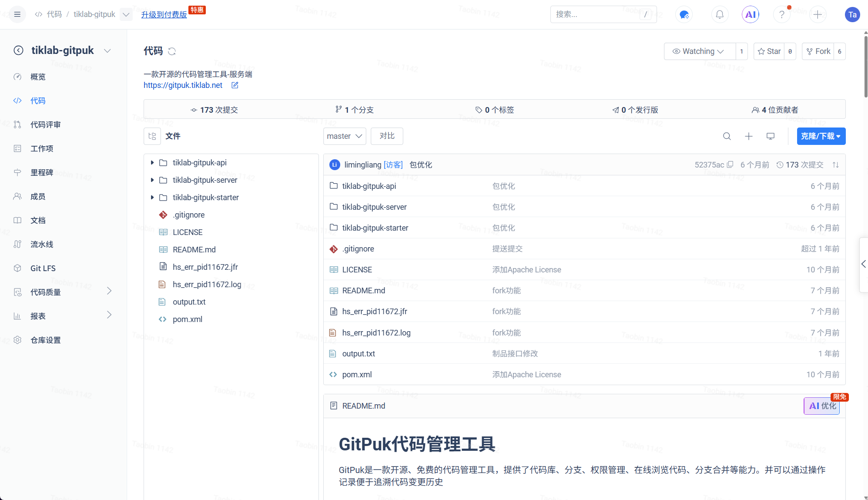Open the file search magnifier icon
This screenshot has width=868, height=500.
(x=727, y=136)
